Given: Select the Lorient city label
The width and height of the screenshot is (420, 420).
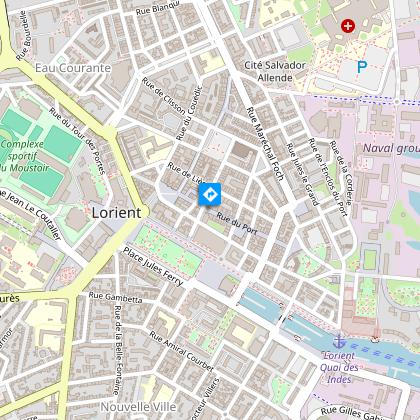Looking at the screenshot, I should tap(116, 213).
